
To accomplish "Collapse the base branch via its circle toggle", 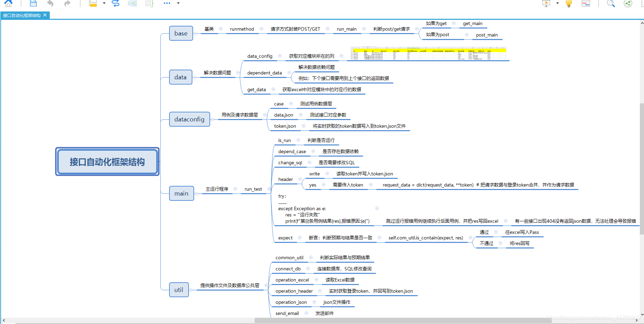I will click(196, 34).
